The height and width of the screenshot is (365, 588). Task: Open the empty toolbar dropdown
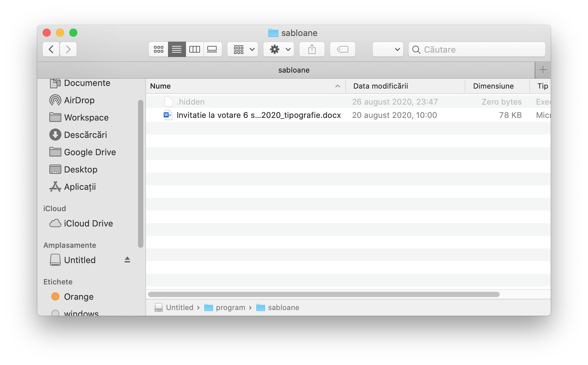tap(388, 50)
